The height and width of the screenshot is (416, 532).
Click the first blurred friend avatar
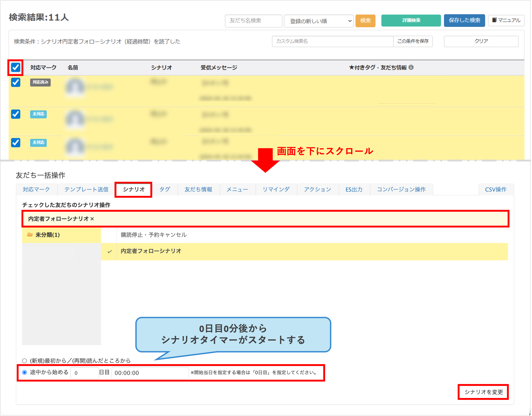[x=75, y=87]
